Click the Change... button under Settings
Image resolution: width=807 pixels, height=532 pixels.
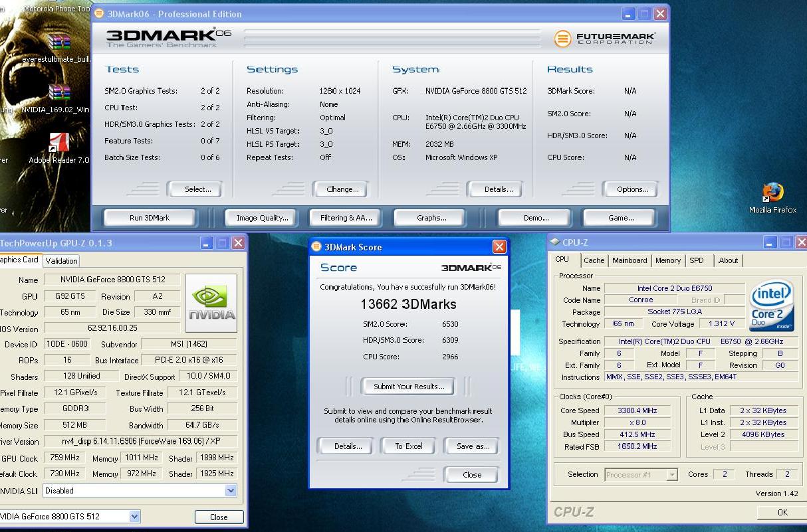pyautogui.click(x=341, y=189)
